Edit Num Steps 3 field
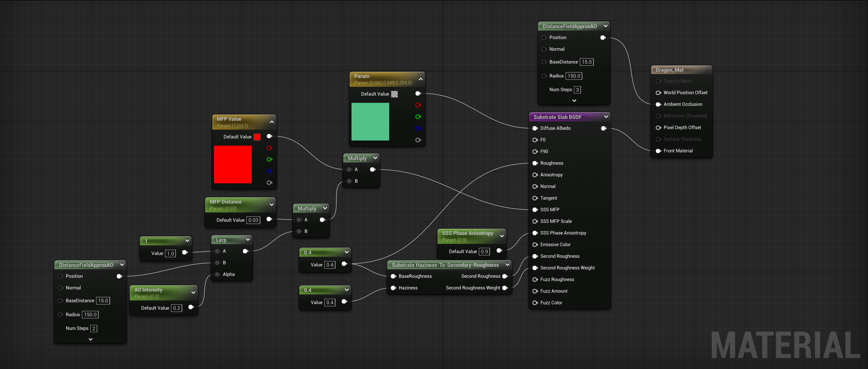868x369 pixels. click(x=578, y=90)
